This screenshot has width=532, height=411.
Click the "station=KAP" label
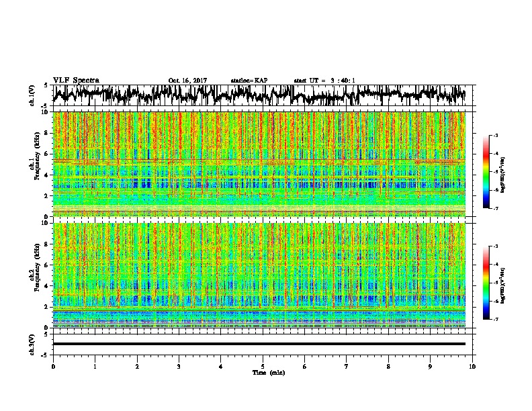[249, 81]
